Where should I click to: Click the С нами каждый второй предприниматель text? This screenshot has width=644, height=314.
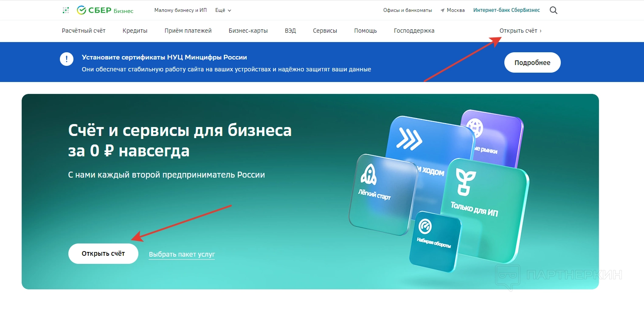coord(166,175)
